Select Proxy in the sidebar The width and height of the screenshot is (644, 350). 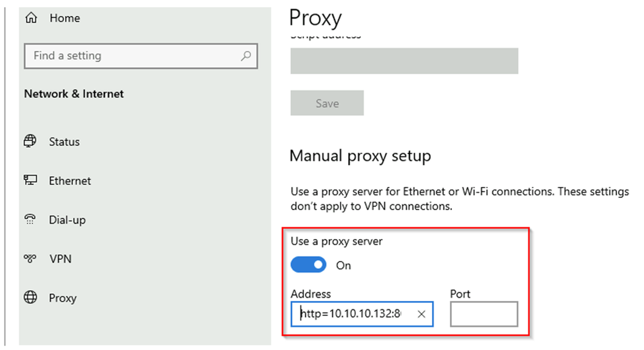tap(63, 298)
